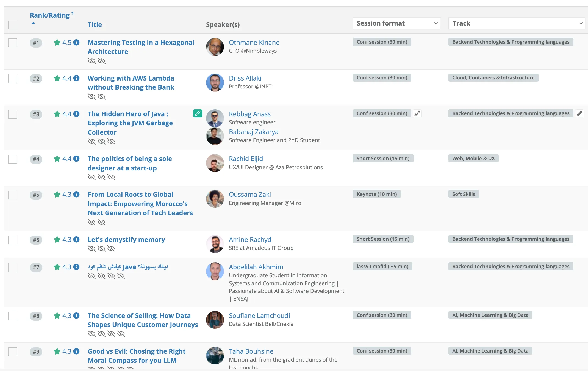Click pencil icon next to Conf session format in row #3
588x371 pixels.
417,113
